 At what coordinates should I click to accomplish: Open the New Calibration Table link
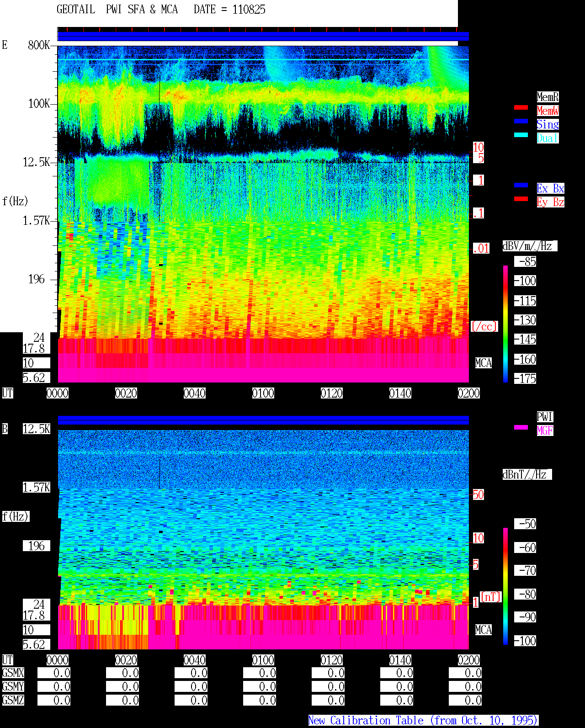pos(423,720)
